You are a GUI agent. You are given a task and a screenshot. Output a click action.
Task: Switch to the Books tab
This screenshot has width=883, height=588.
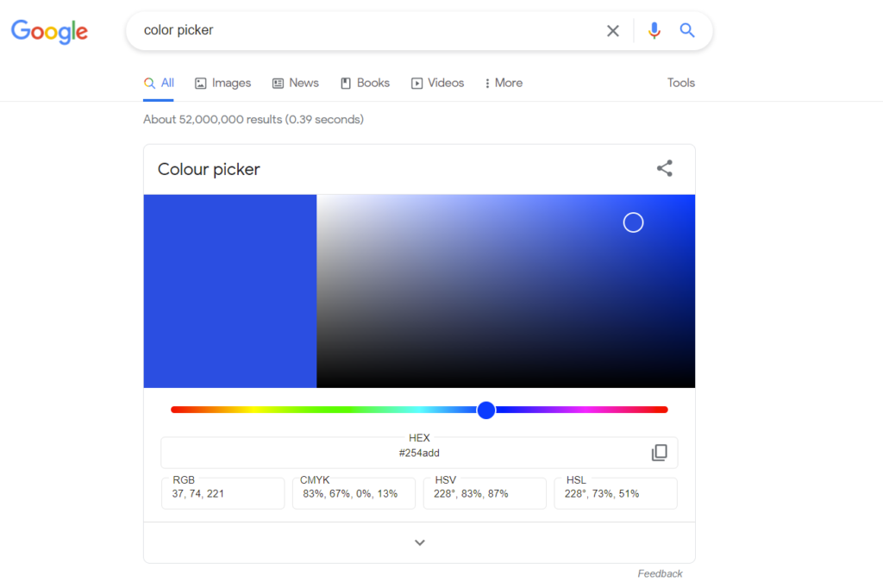click(x=365, y=84)
